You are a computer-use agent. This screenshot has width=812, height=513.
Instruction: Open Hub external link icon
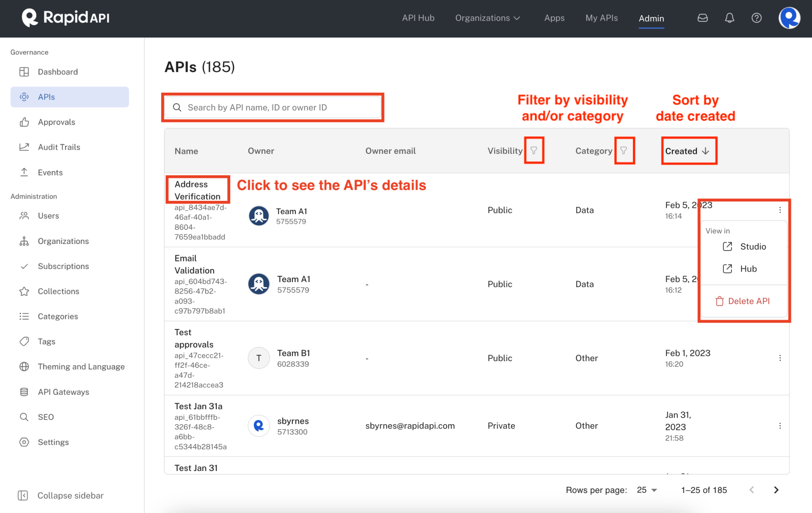click(x=727, y=269)
